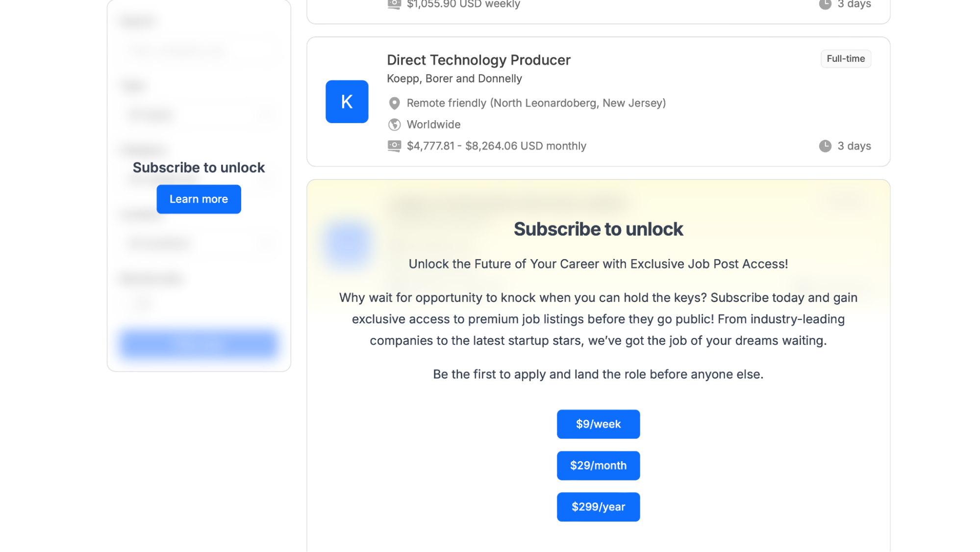Click the Remote friendly location label
The image size is (980, 552).
(536, 103)
